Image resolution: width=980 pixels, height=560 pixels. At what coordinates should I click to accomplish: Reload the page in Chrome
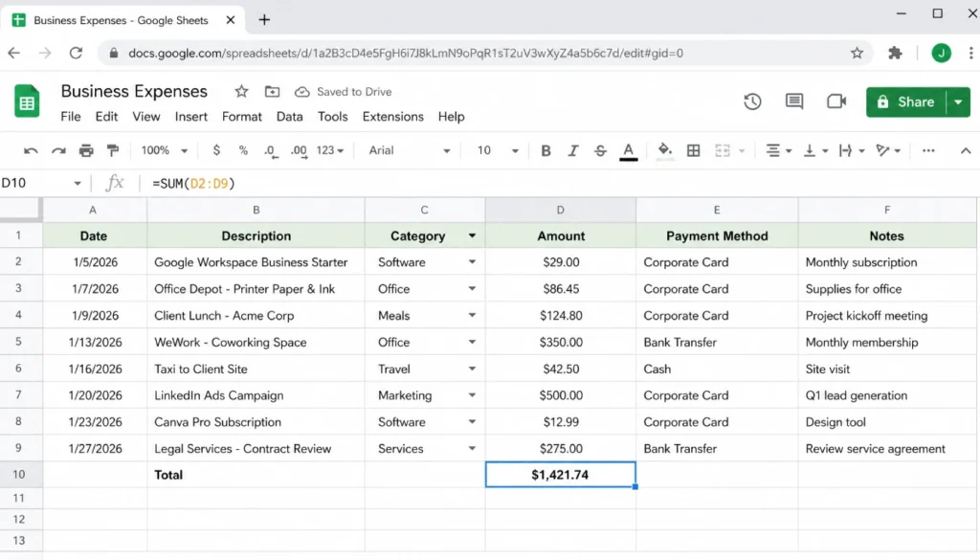pos(76,53)
